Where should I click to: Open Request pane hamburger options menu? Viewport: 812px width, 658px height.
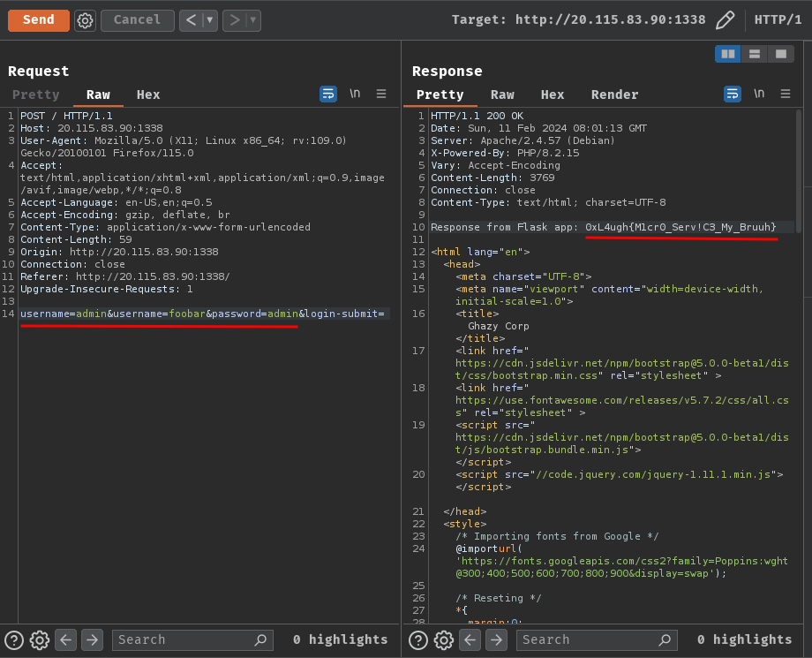[381, 94]
